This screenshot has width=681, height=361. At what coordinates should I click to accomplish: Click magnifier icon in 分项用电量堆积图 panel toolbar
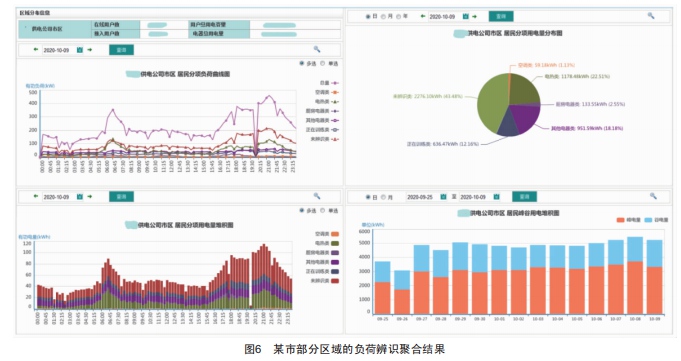(317, 196)
